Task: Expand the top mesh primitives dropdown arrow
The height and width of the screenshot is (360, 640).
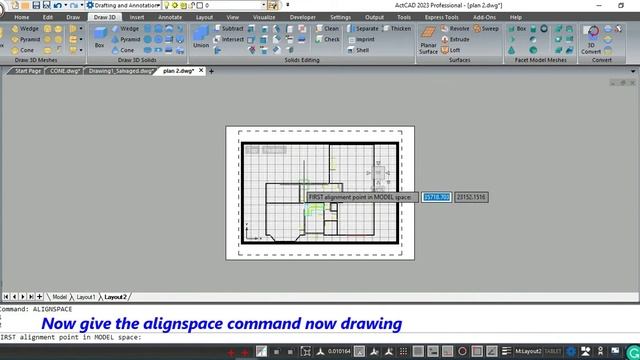Action: point(81,29)
